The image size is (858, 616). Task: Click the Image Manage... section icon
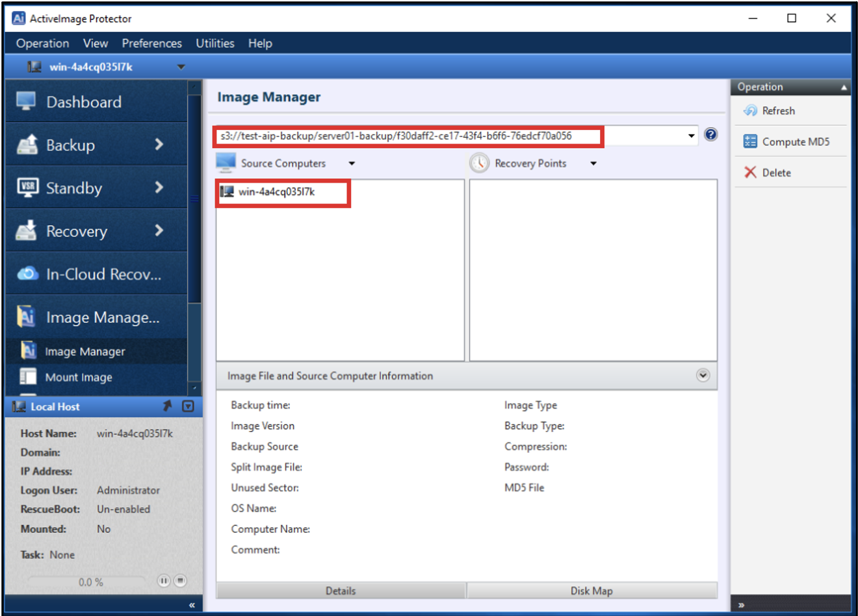click(27, 316)
